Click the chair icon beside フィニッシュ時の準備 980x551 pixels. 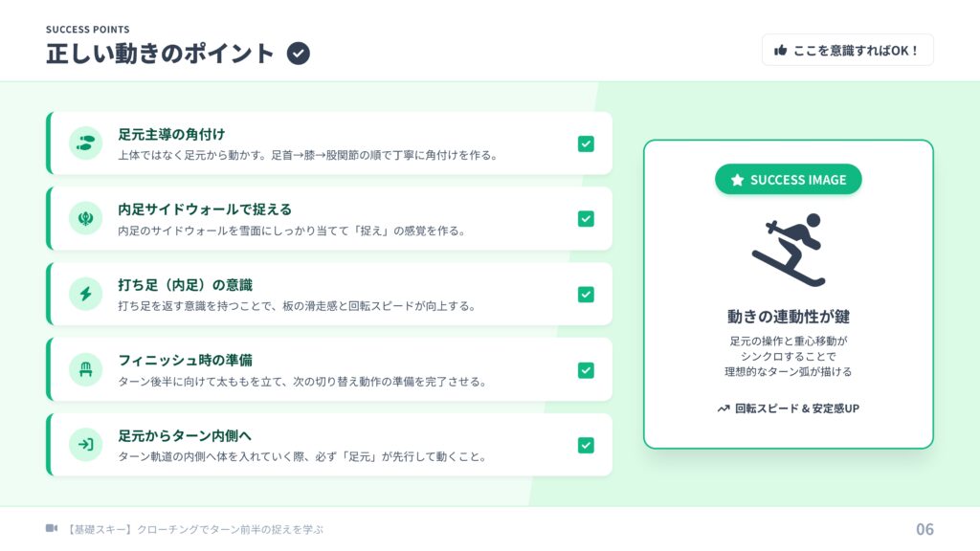[85, 369]
